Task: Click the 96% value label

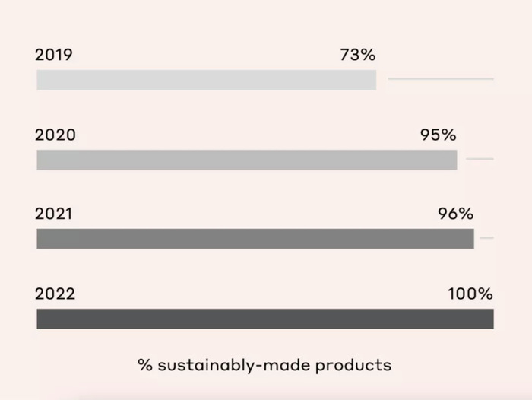Action: (455, 214)
